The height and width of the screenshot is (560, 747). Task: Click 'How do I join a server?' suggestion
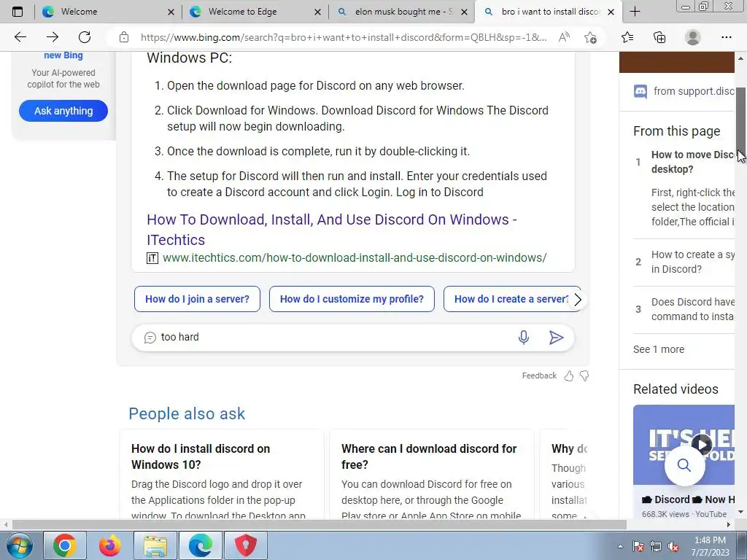pyautogui.click(x=197, y=299)
